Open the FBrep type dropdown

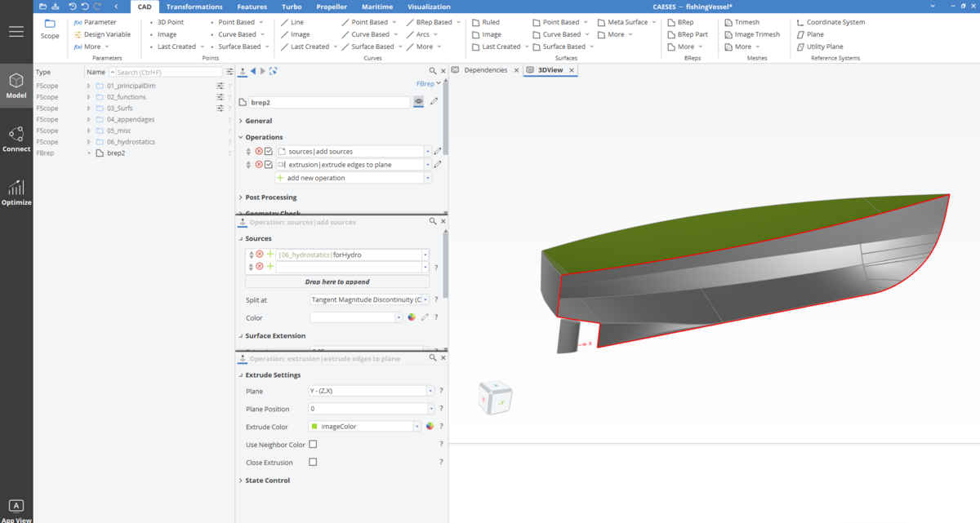click(x=429, y=83)
